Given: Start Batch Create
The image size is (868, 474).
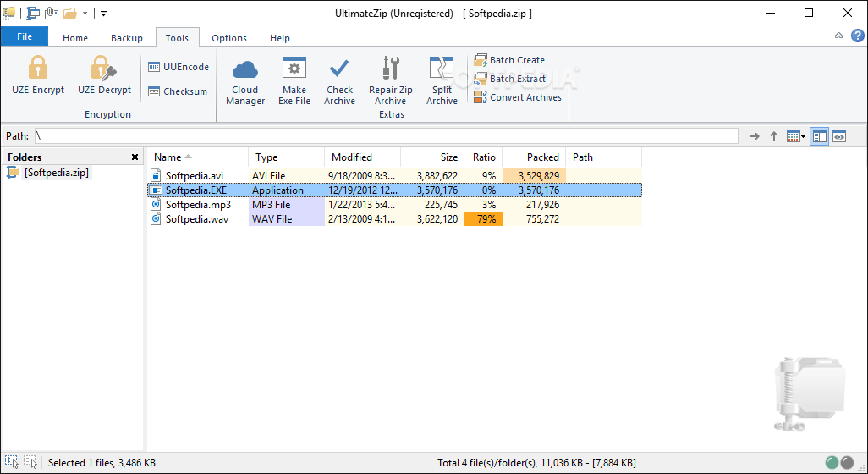Looking at the screenshot, I should [x=509, y=60].
